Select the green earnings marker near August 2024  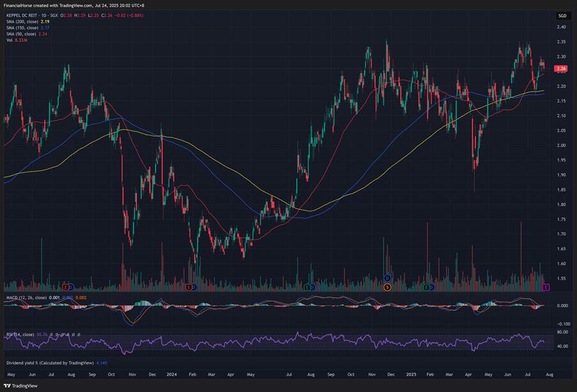(308, 287)
